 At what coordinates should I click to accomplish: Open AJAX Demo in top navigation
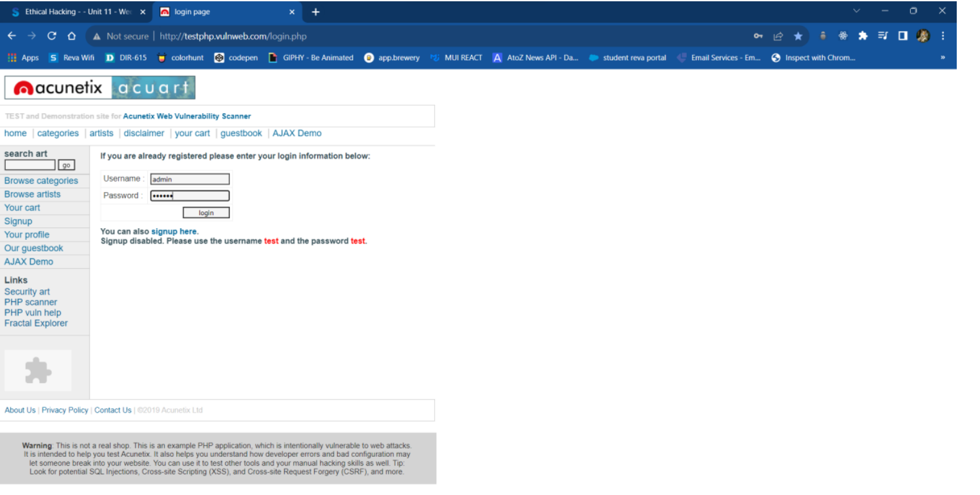click(297, 133)
